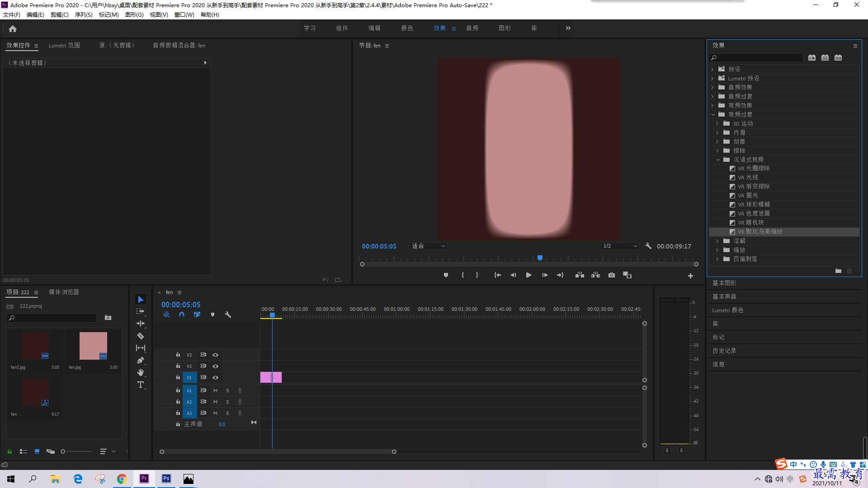Click the 32-bit color effects filter icon
This screenshot has width=868, height=488.
click(825, 58)
